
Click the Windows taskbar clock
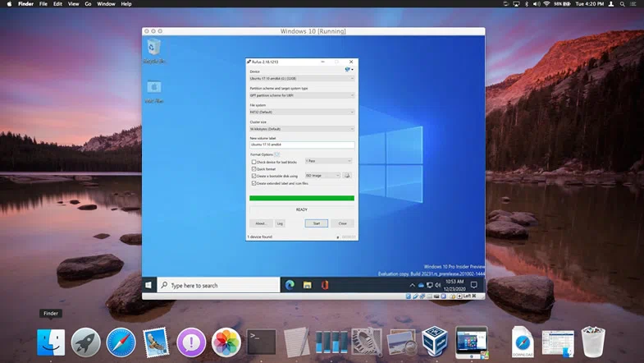454,285
